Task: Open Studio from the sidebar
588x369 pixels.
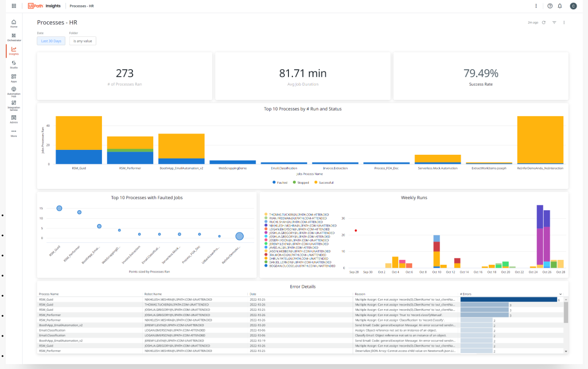Action: coord(14,65)
